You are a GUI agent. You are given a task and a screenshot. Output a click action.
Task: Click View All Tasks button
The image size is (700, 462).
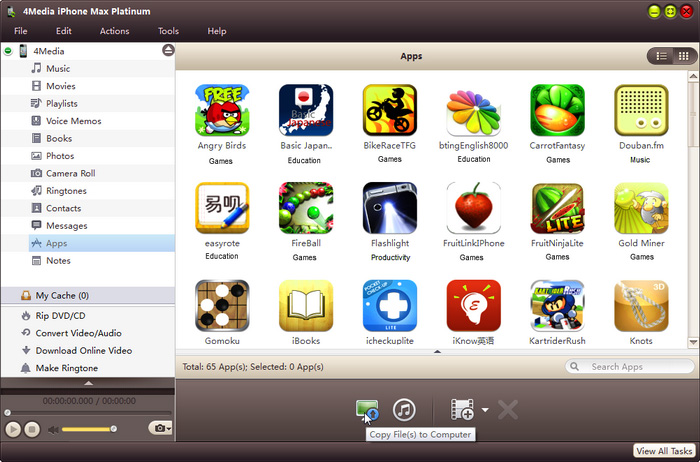(665, 451)
